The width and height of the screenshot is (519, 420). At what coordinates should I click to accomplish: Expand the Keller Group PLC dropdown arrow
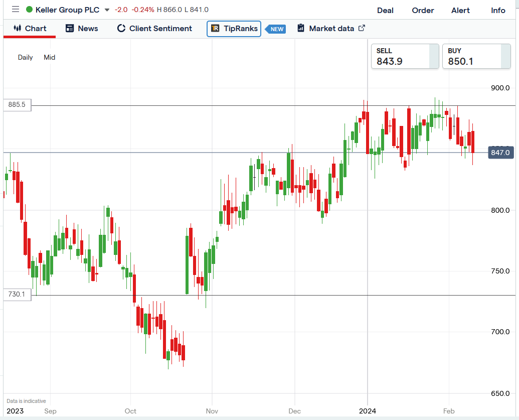[107, 10]
